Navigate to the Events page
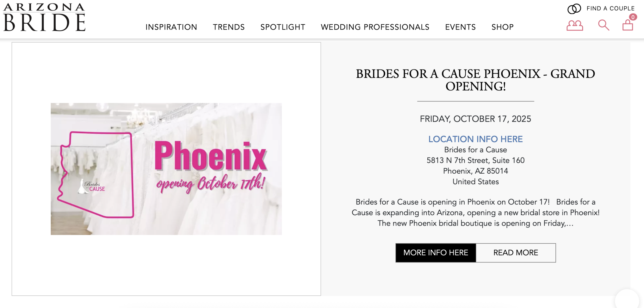 [460, 27]
